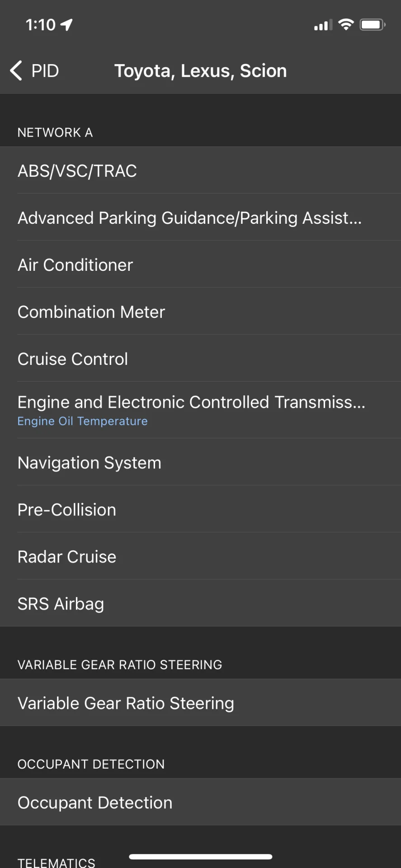Viewport: 401px width, 868px height.
Task: Tap the back chevron arrow
Action: pyautogui.click(x=16, y=71)
